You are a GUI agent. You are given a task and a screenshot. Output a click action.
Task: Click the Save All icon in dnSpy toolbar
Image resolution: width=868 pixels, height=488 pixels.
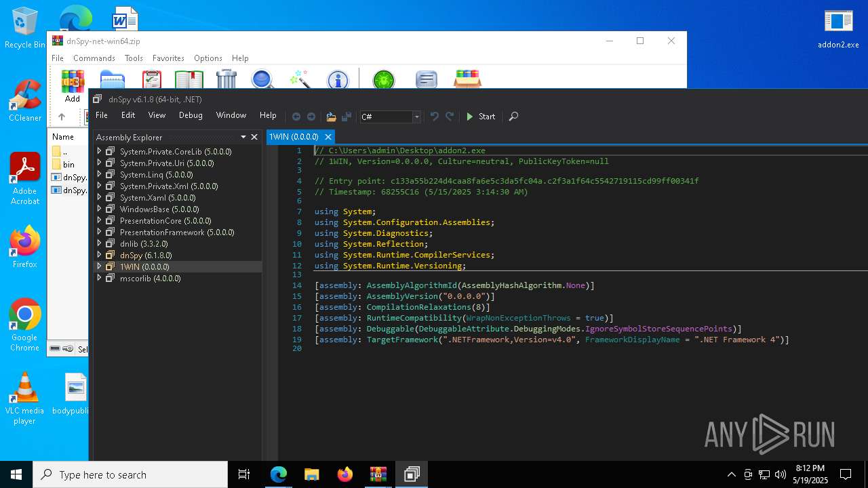pos(346,117)
